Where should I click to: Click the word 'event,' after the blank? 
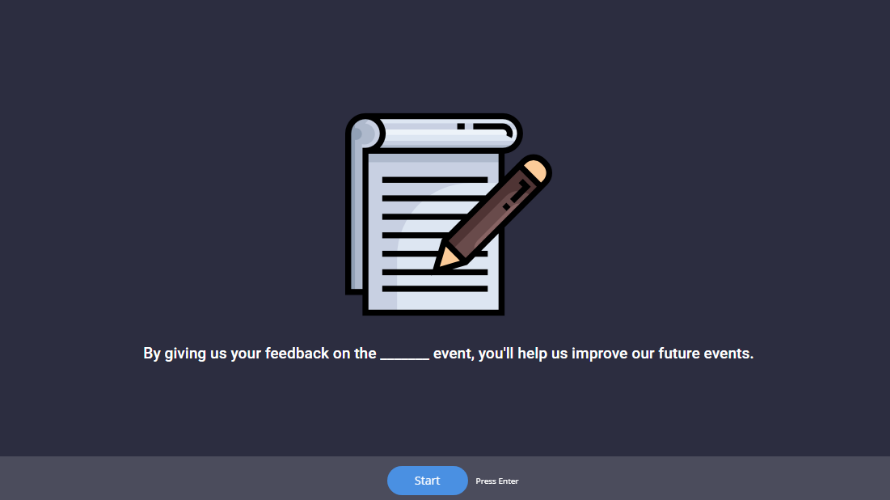(454, 354)
